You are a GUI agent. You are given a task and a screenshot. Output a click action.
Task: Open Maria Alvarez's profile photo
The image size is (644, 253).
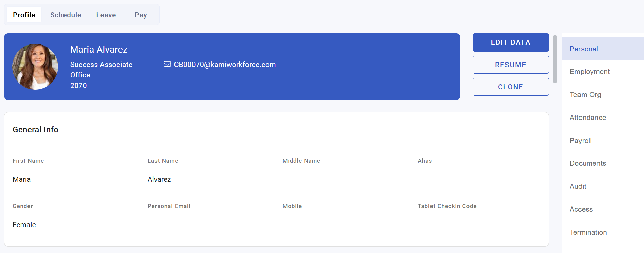coord(35,67)
